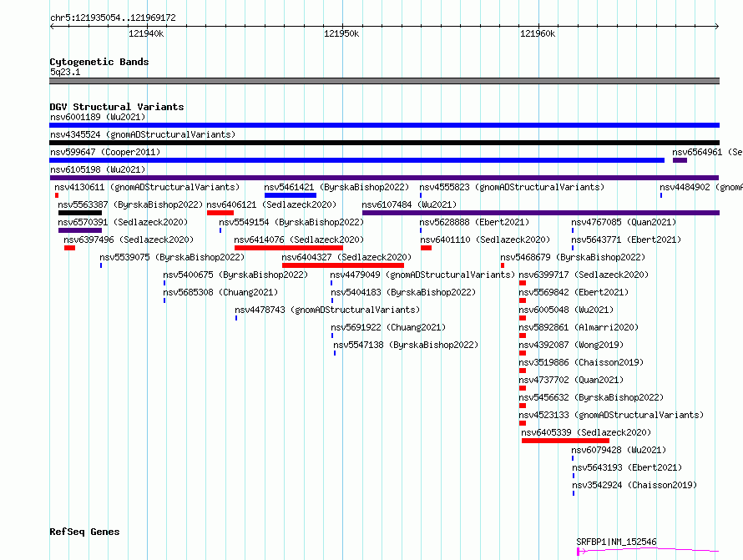Screen dimensions: 743x560
Task: Click nsv5547138 (ByrskaBishop2022) label
Action: [x=406, y=345]
